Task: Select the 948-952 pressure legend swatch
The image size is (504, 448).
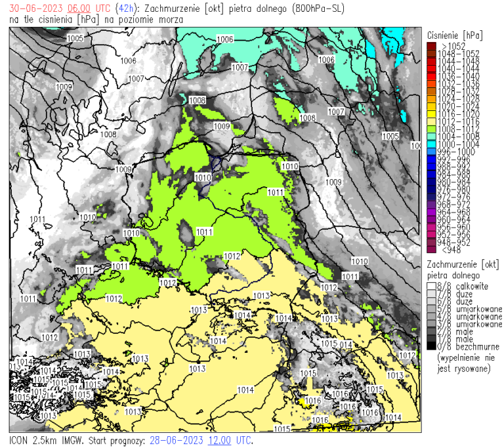Action: pyautogui.click(x=431, y=242)
